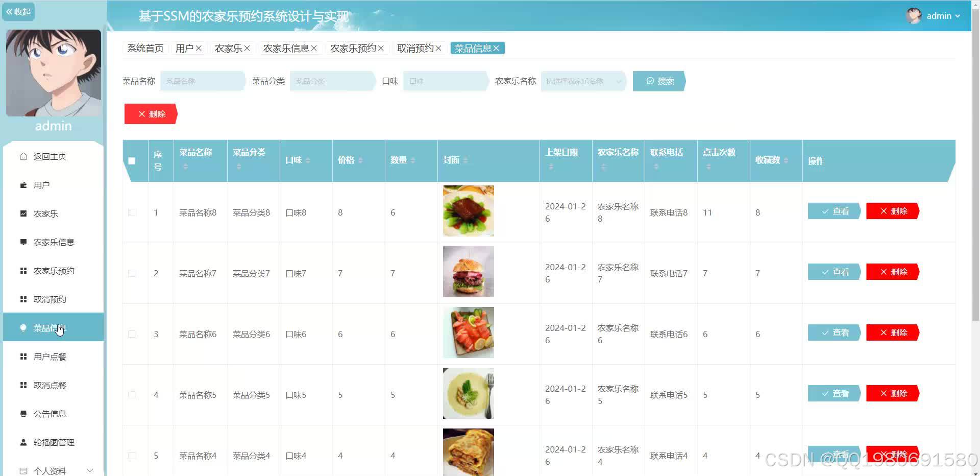Image resolution: width=980 pixels, height=476 pixels.
Task: Switch to the 系统首页 tab
Action: (145, 48)
